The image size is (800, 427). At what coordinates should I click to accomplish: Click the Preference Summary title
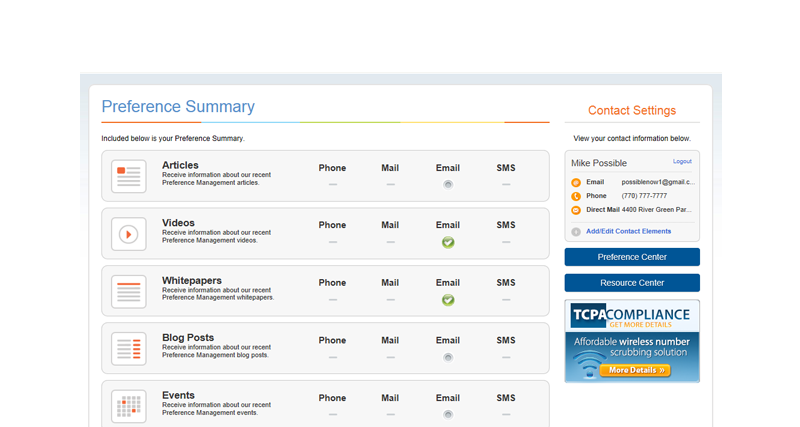pyautogui.click(x=178, y=106)
